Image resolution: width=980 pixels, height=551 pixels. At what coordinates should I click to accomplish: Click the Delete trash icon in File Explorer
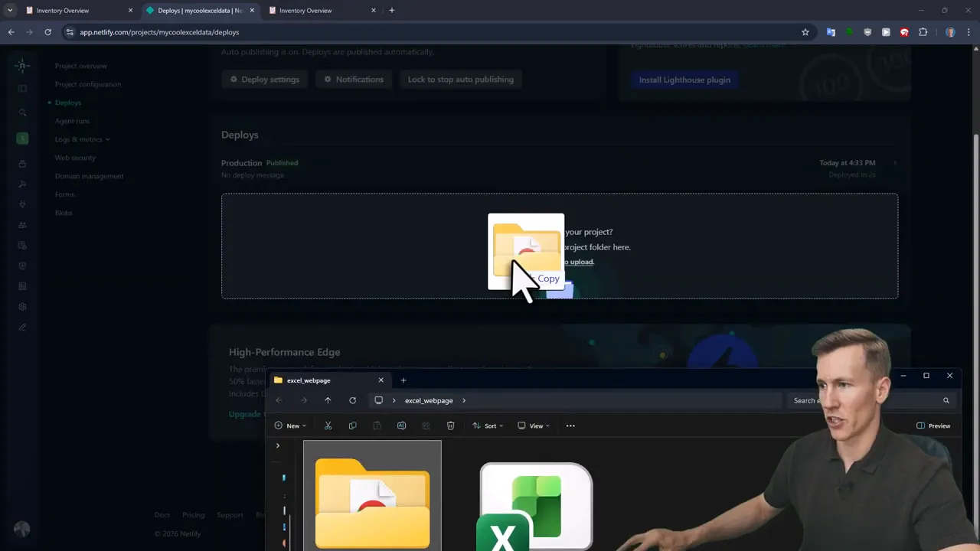[450, 425]
